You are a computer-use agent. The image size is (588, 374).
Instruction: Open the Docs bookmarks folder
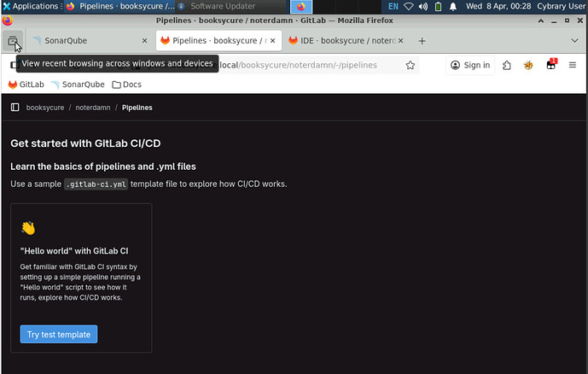coord(126,85)
